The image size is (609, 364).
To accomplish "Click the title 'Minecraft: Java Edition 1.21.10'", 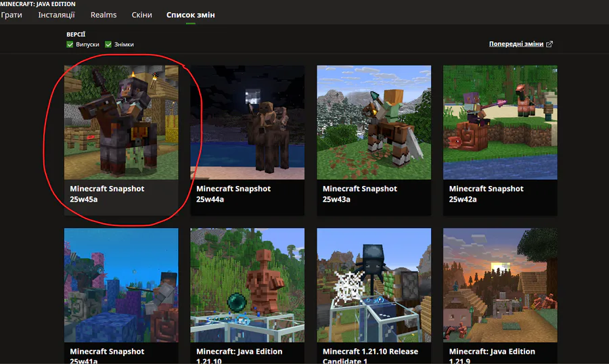I will [240, 355].
